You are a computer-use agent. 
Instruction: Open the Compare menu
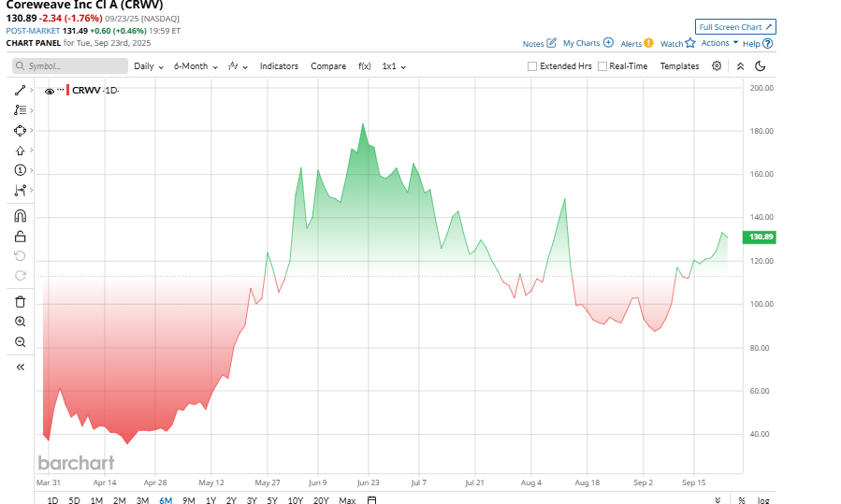(328, 66)
